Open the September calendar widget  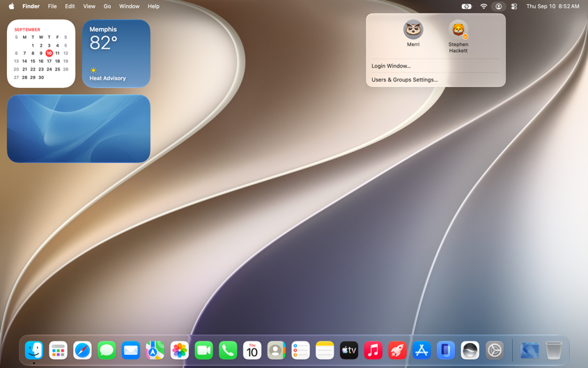pos(41,54)
